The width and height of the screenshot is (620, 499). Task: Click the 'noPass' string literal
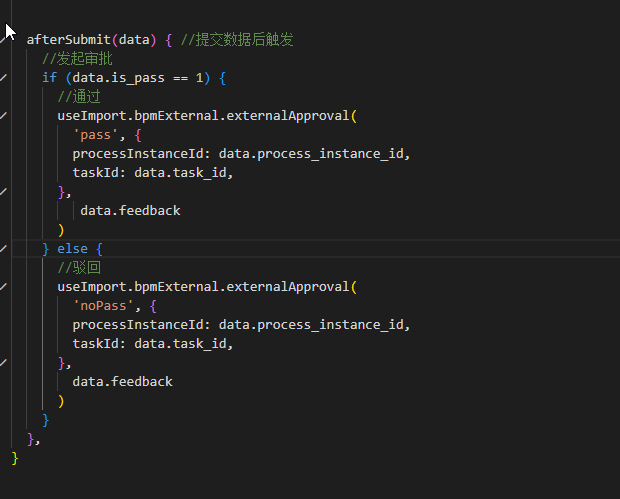101,306
